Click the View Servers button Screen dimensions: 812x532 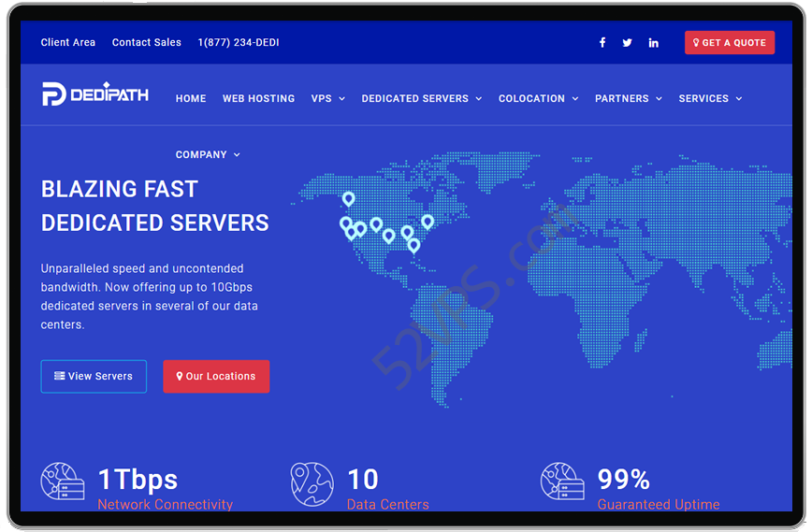(x=94, y=376)
